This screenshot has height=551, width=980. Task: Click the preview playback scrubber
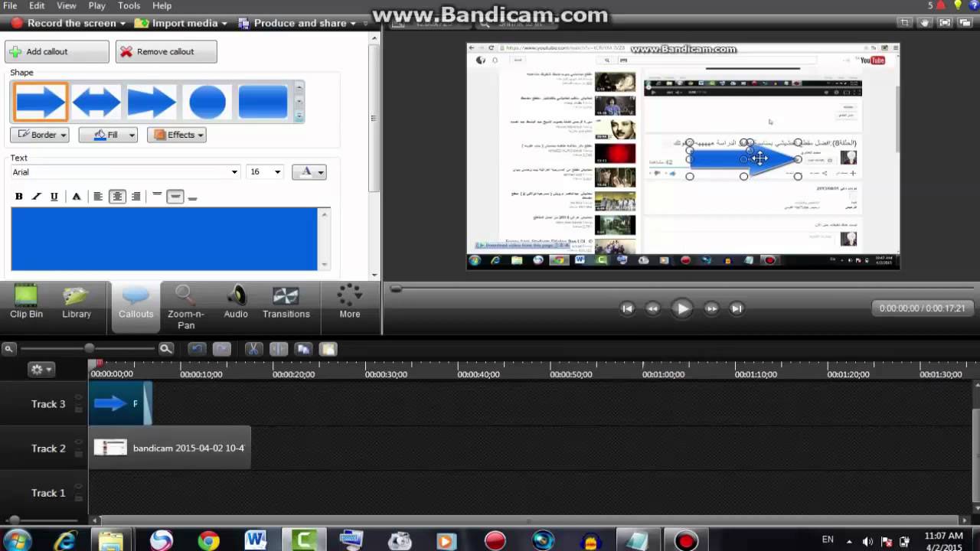[396, 289]
